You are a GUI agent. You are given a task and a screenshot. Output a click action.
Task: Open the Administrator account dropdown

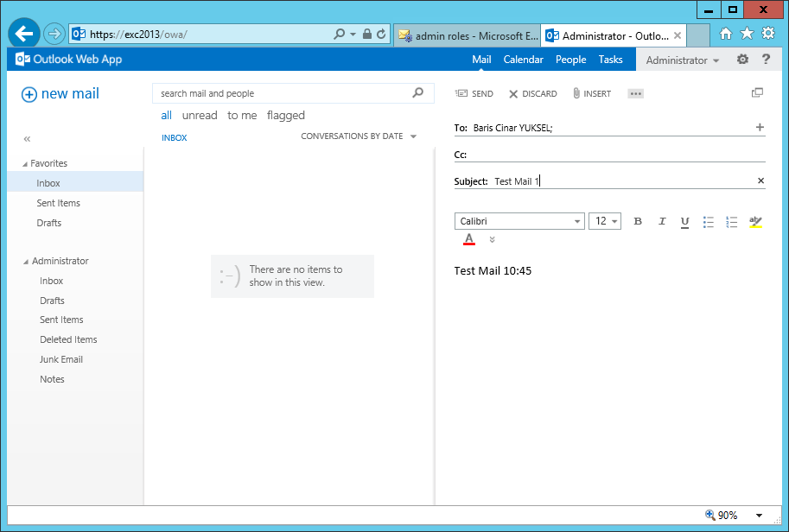click(x=683, y=60)
